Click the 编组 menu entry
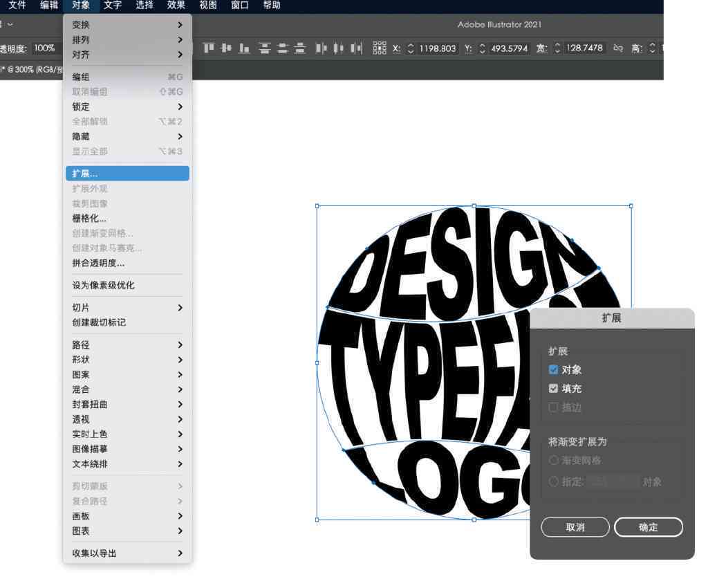Image resolution: width=708 pixels, height=588 pixels. (x=127, y=77)
